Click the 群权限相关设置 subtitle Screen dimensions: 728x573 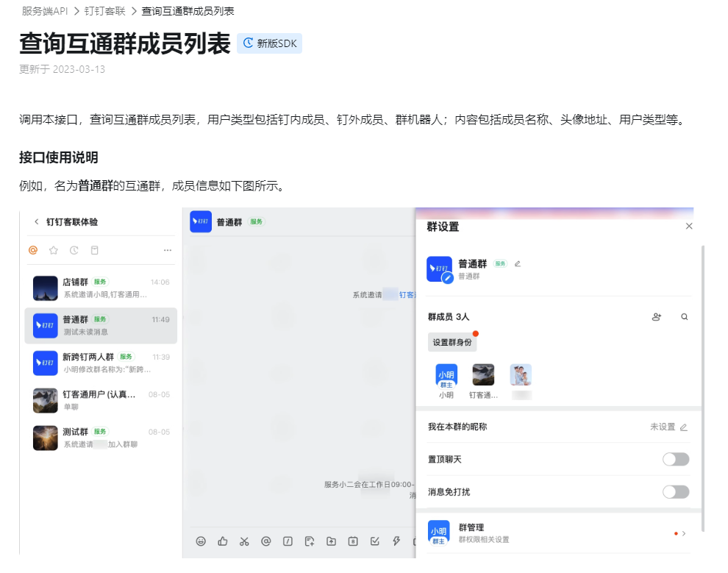click(484, 540)
